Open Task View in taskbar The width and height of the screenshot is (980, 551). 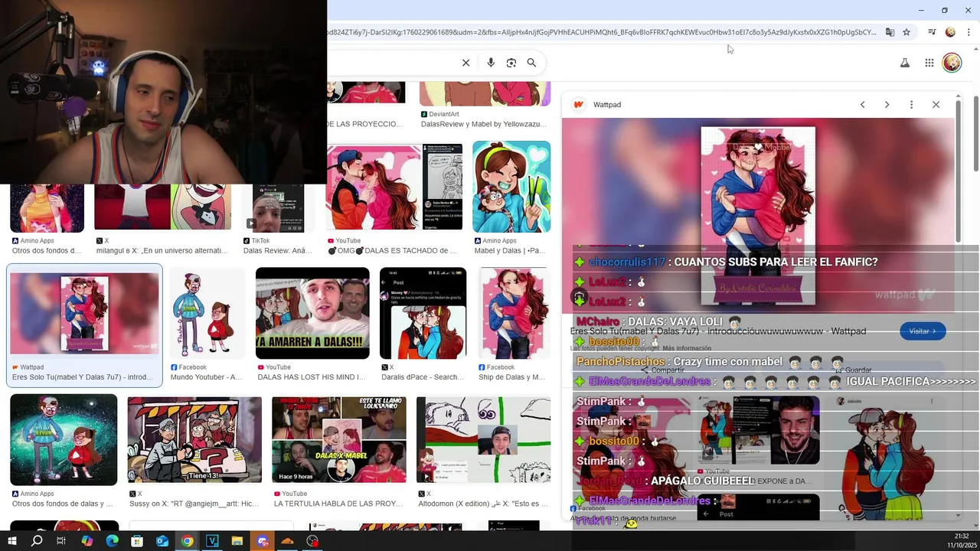click(61, 541)
